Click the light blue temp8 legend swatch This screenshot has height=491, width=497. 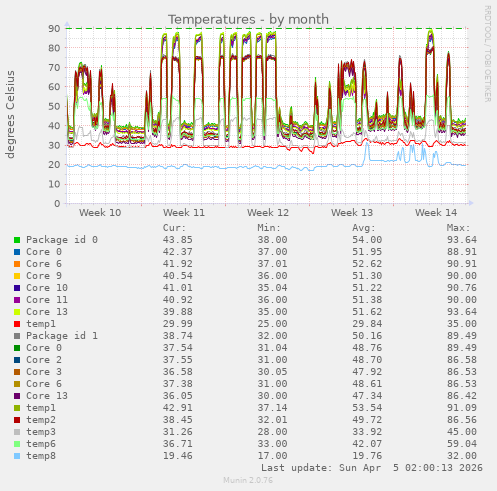point(17,456)
